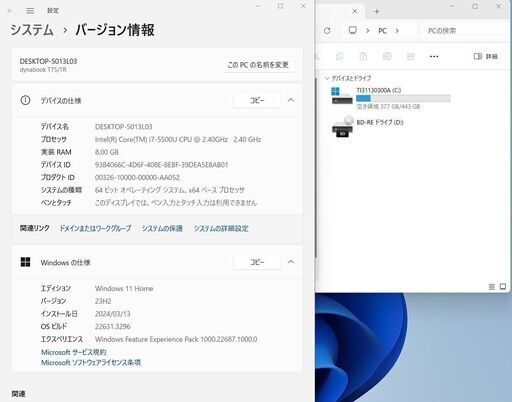The width and height of the screenshot is (512, 402).
Task: Switch Explorer to large thumbnails view
Action: (503, 287)
